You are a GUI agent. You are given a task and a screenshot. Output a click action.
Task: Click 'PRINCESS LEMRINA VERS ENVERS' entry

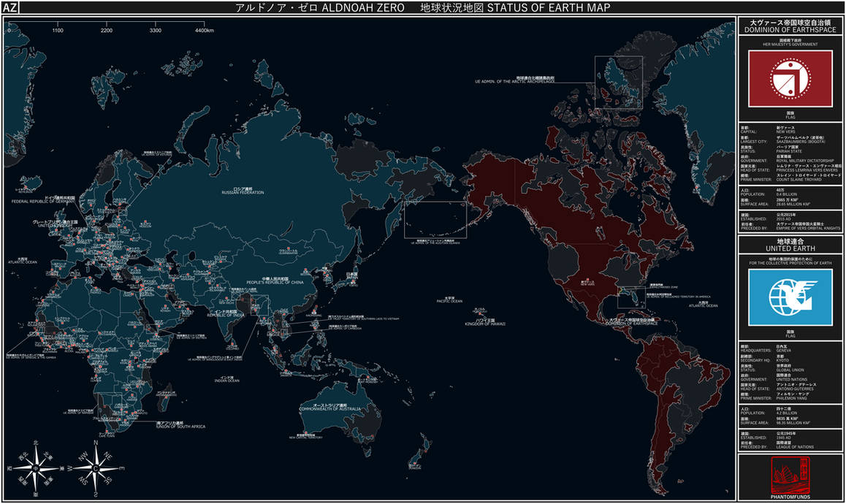click(807, 170)
